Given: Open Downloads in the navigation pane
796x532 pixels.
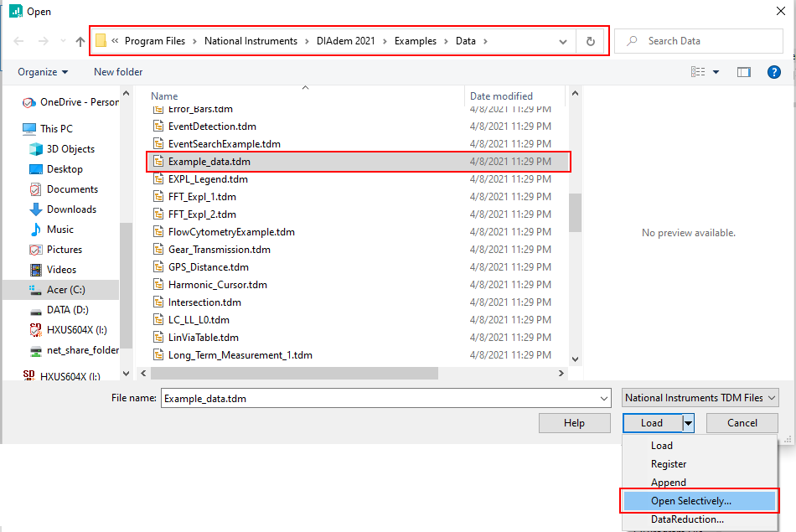Looking at the screenshot, I should tap(71, 209).
